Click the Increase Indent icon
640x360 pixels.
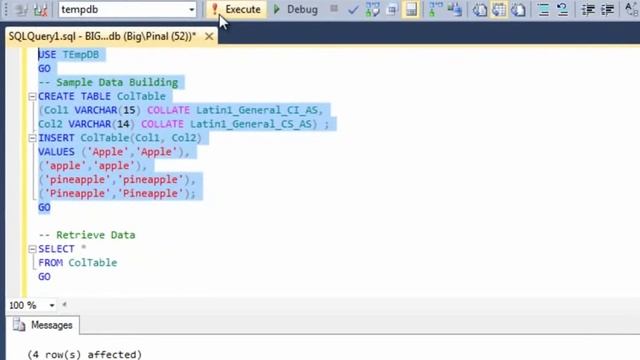(607, 10)
